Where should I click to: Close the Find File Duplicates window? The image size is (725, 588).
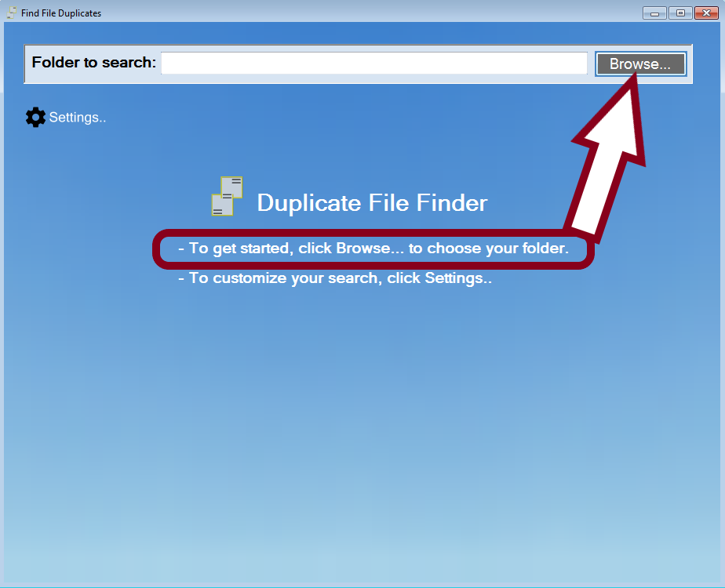[706, 13]
